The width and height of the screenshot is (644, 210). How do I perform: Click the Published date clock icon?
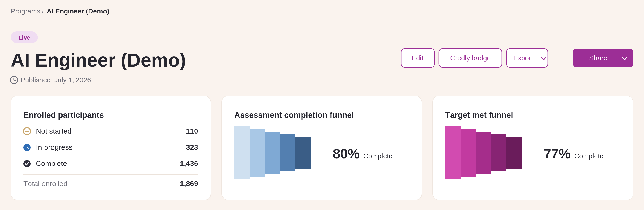[14, 80]
